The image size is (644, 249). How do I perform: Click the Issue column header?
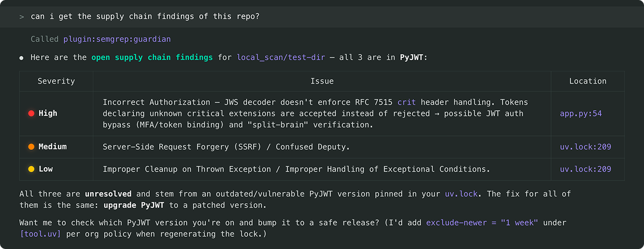point(322,81)
